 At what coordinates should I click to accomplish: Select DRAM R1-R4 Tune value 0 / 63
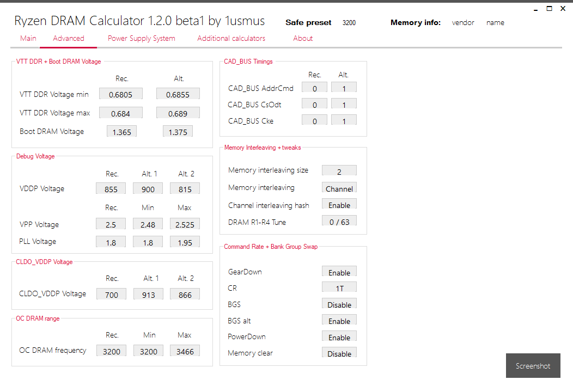pos(339,222)
